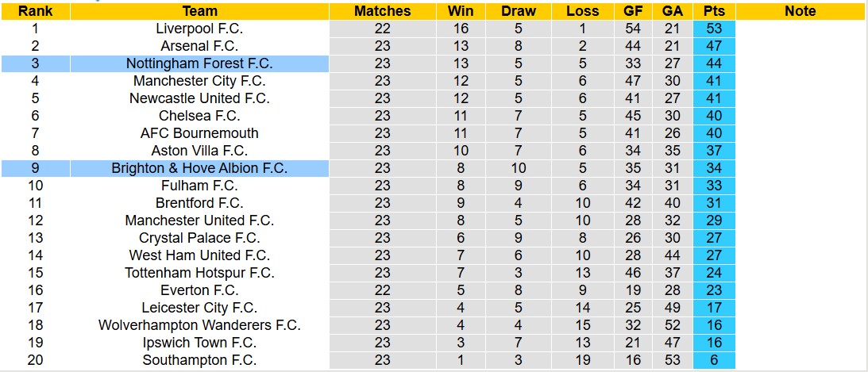The height and width of the screenshot is (372, 868).
Task: Click Southampton's 6 points cell
Action: pyautogui.click(x=713, y=360)
